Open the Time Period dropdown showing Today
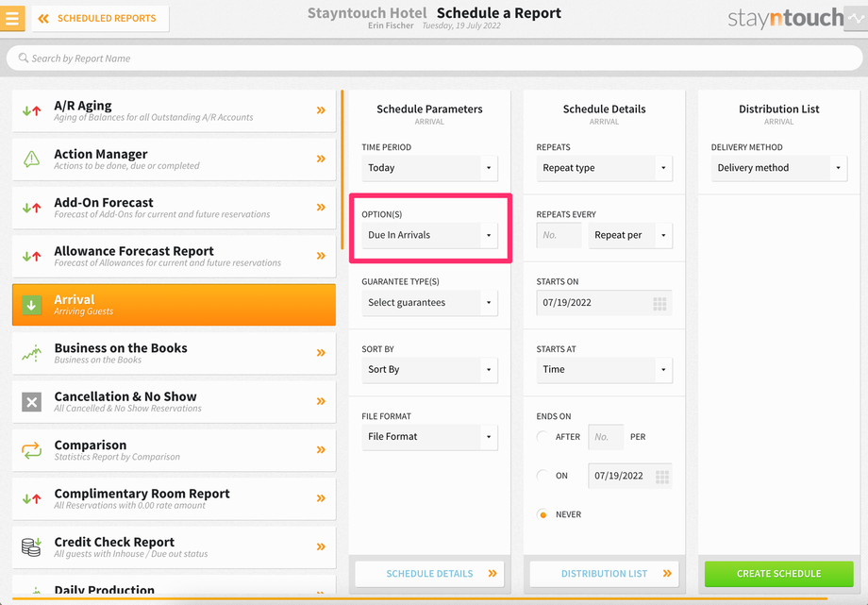868x605 pixels. tap(429, 168)
